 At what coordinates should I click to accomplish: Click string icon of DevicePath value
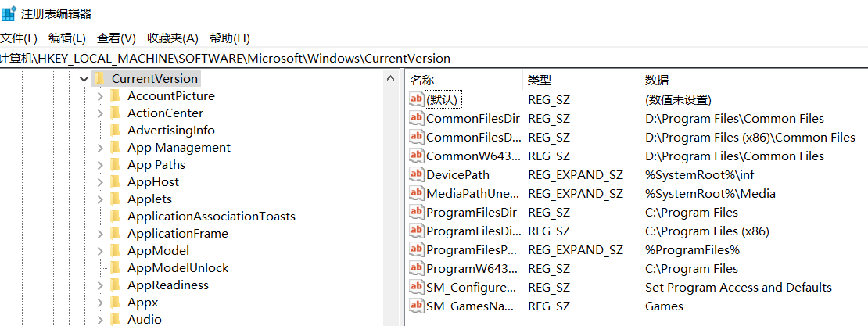(x=416, y=174)
